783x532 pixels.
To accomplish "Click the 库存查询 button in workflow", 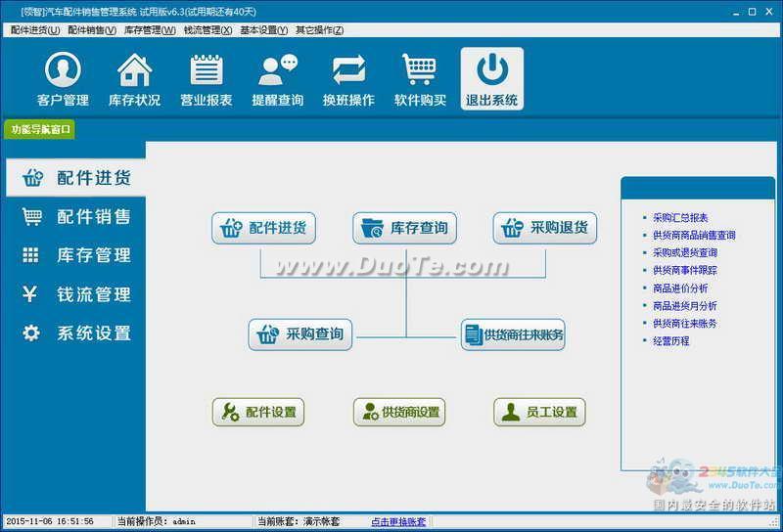I will (404, 228).
